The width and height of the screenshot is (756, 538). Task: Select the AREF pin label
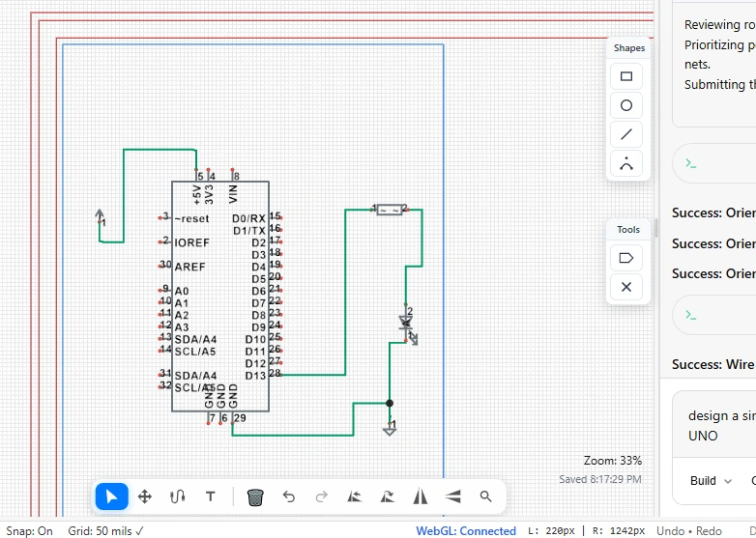point(189,267)
